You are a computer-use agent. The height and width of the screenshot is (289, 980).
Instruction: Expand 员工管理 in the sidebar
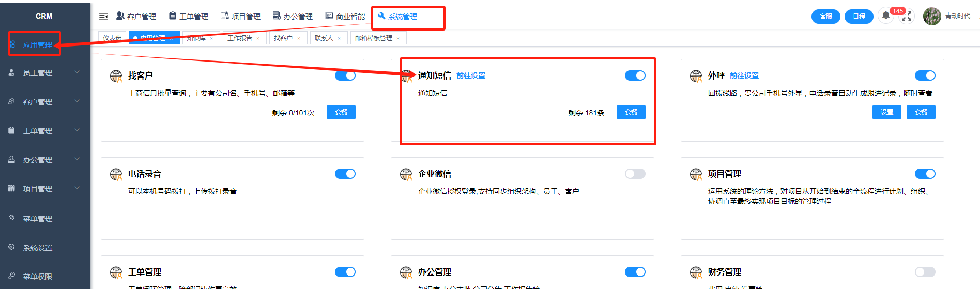pyautogui.click(x=44, y=73)
